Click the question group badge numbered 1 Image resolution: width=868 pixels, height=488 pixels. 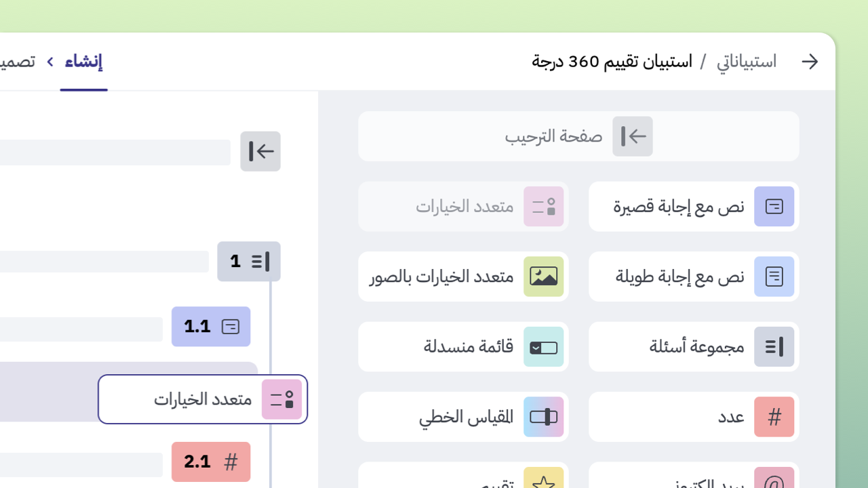tap(249, 261)
